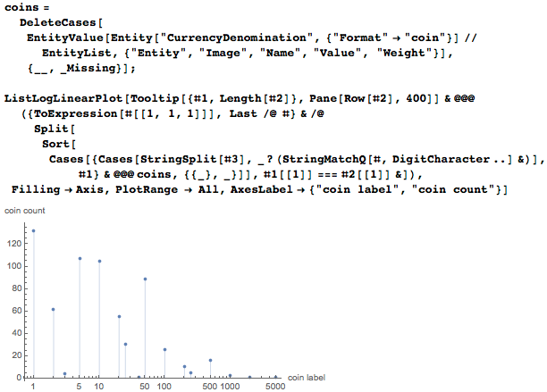This screenshot has height=392, width=547.
Task: Click the Split function name
Action: 51,129
